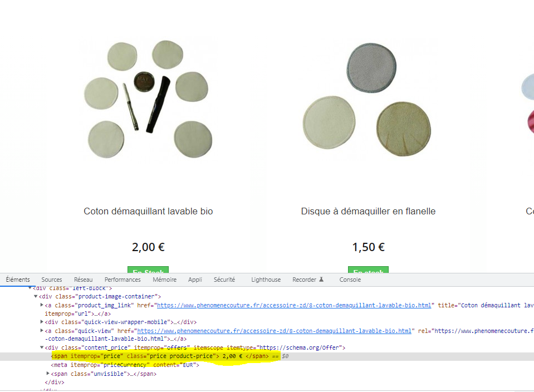Image resolution: width=534 pixels, height=392 pixels.
Task: Switch to the Recorder panel
Action: 303,280
